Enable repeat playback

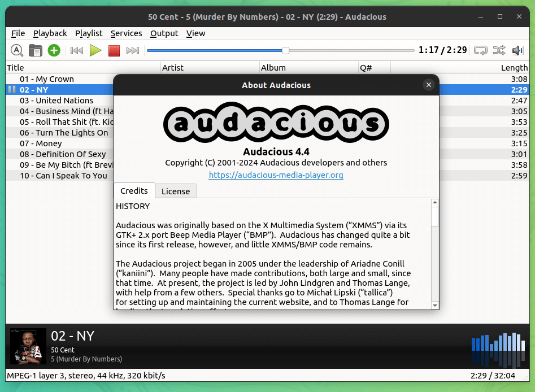pyautogui.click(x=481, y=50)
